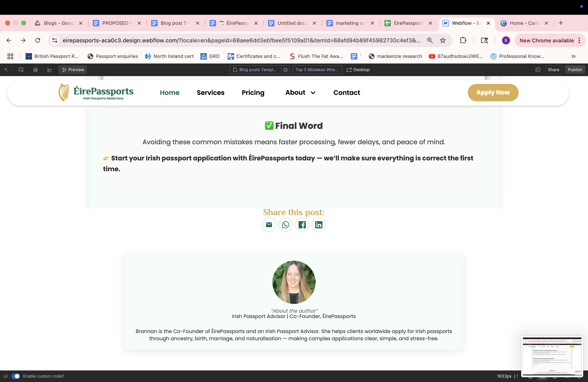Open the Webflow comments icon
Screen dimensions: 588x382
[x=538, y=70]
